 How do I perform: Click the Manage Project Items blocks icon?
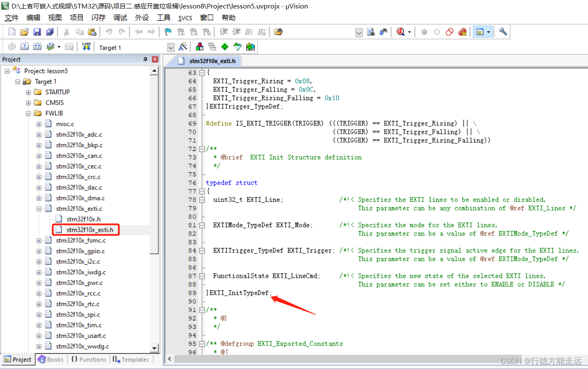click(x=200, y=47)
